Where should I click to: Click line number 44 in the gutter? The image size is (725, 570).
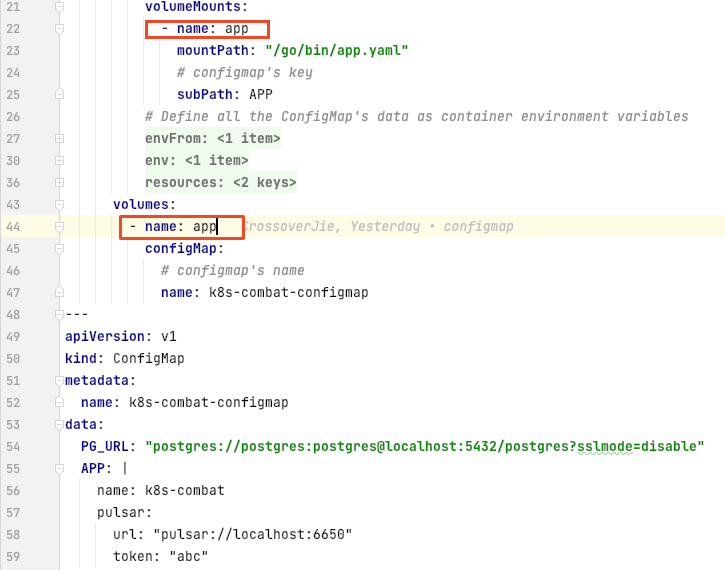[x=13, y=227]
